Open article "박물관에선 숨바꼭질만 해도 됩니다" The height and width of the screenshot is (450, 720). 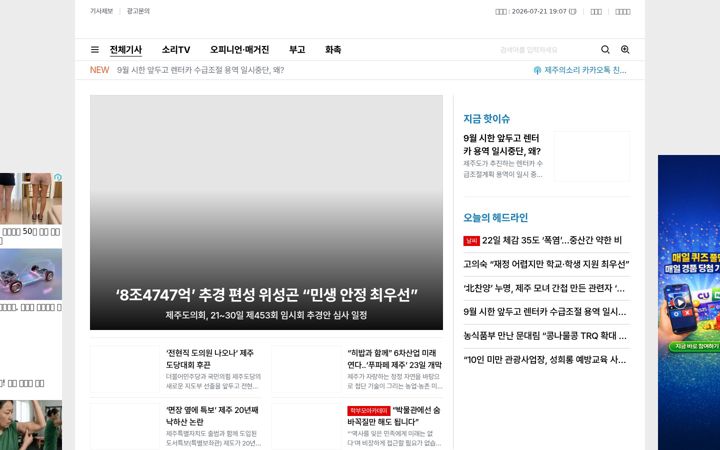tap(394, 416)
